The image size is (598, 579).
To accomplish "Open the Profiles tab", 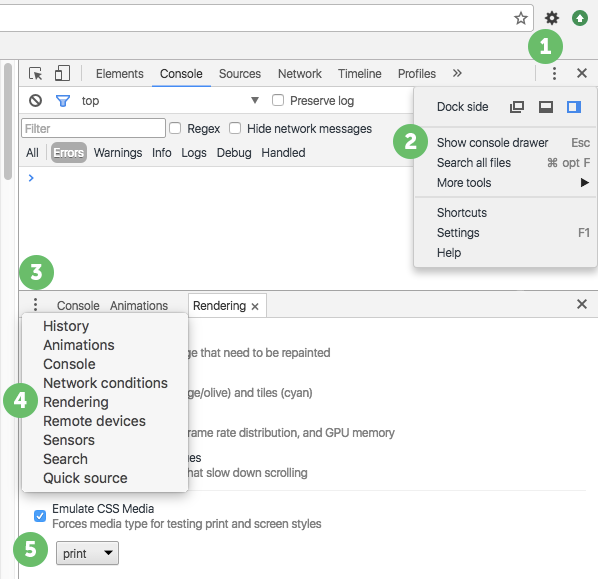I will pos(417,74).
